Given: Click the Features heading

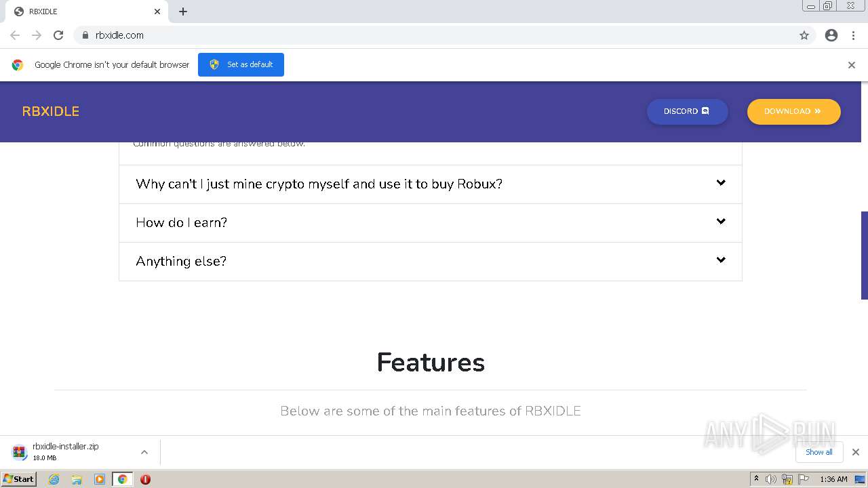Looking at the screenshot, I should tap(431, 362).
